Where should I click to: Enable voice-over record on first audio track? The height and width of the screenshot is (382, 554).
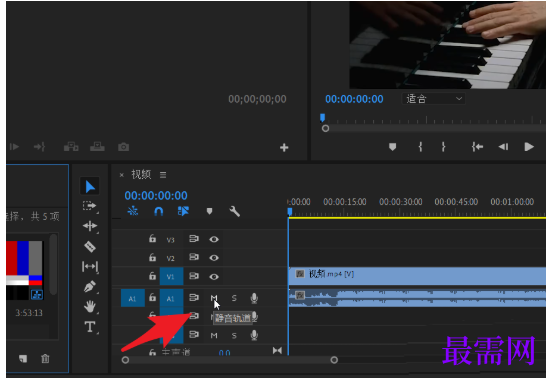click(x=254, y=298)
